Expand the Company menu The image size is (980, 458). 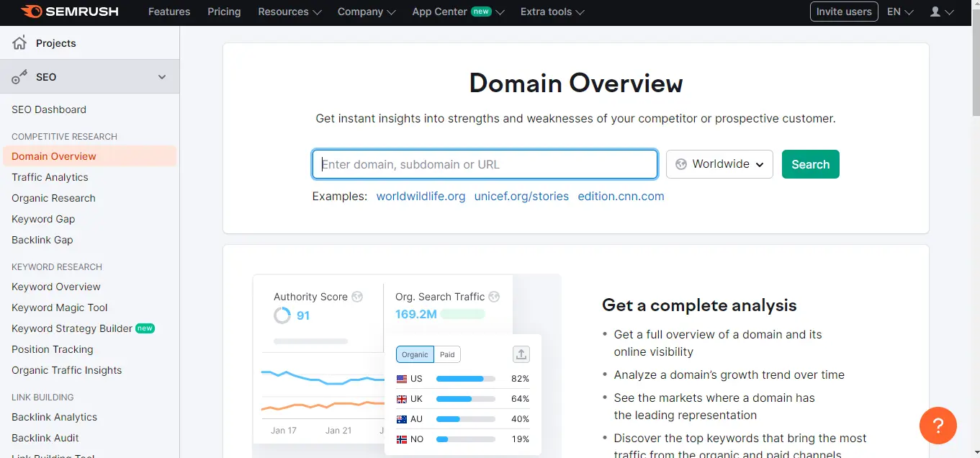click(x=367, y=12)
